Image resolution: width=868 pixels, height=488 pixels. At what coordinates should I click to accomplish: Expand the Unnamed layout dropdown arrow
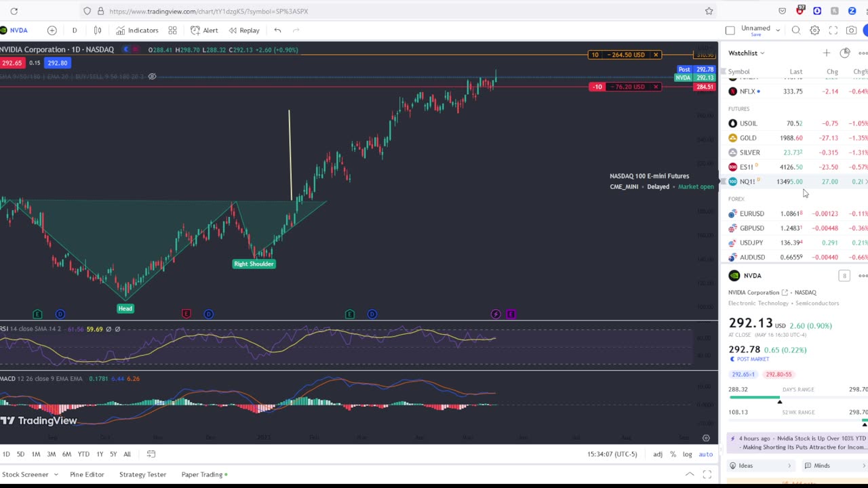[778, 30]
